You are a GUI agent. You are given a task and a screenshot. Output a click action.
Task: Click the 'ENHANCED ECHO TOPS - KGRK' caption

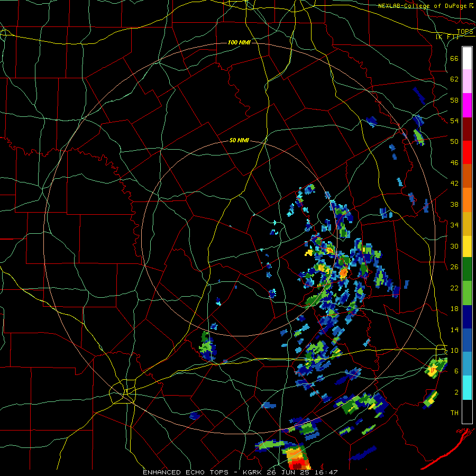[204, 472]
